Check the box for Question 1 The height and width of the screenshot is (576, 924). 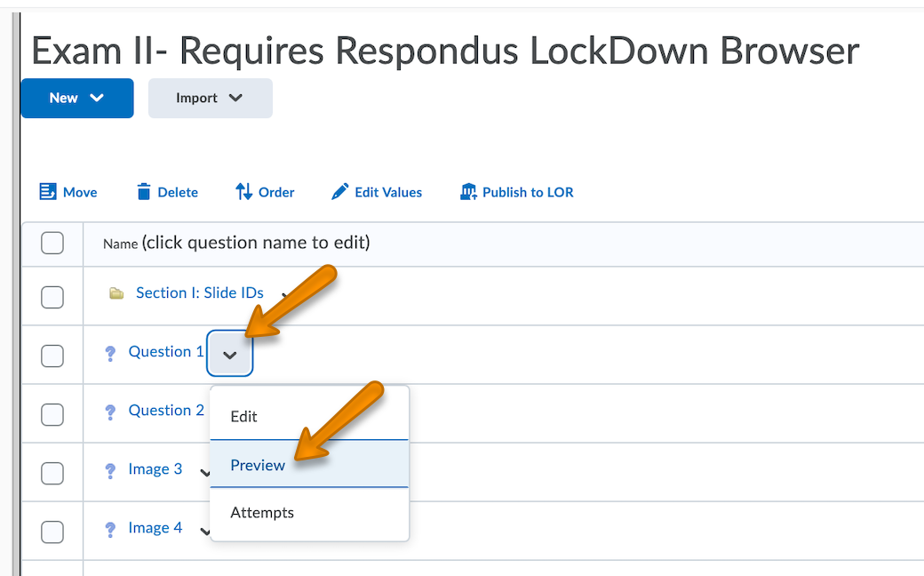tap(52, 356)
